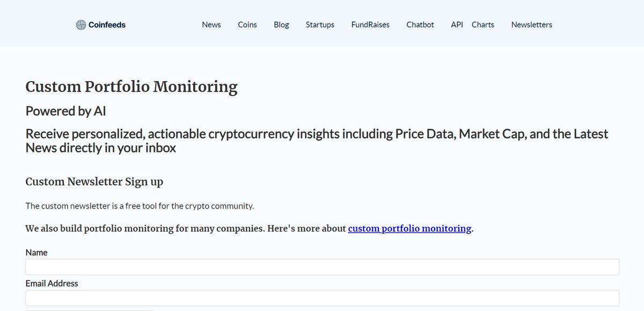Image resolution: width=644 pixels, height=311 pixels.
Task: Click the Coinfeeds brand name text
Action: point(107,25)
